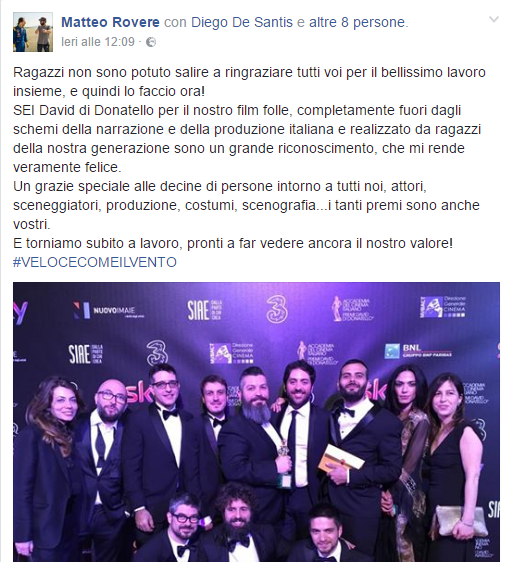This screenshot has height=562, width=510.
Task: Open the #VELOCECOMEILVENTO hashtag
Action: (95, 262)
